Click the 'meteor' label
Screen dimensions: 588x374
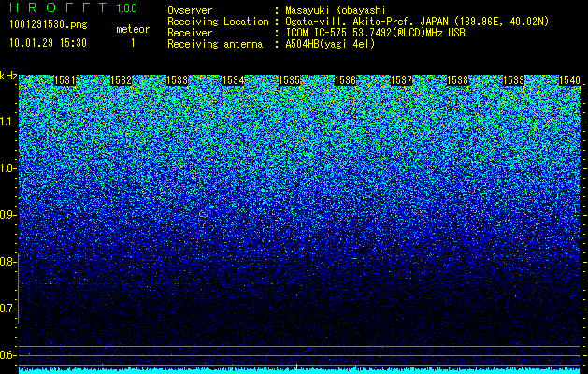pos(133,29)
